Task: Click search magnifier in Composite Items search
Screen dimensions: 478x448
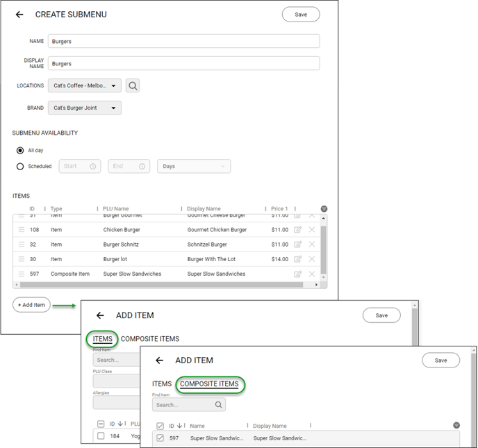Action: pos(219,405)
